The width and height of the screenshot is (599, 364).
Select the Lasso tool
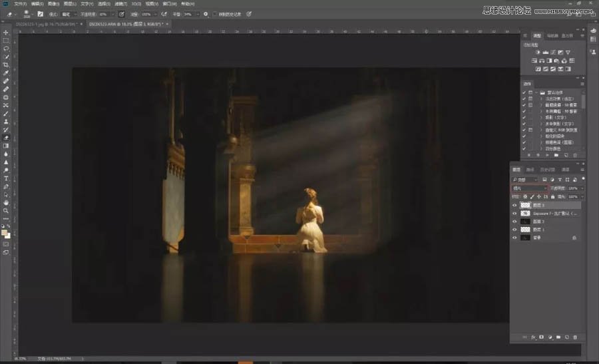tap(6, 49)
